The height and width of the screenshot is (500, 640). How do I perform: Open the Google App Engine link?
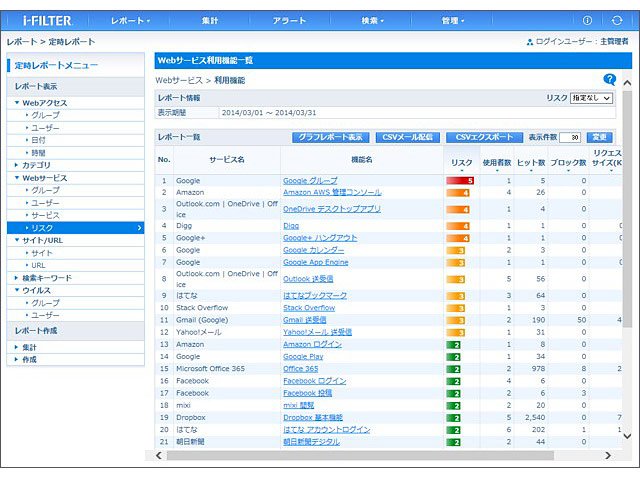point(316,262)
